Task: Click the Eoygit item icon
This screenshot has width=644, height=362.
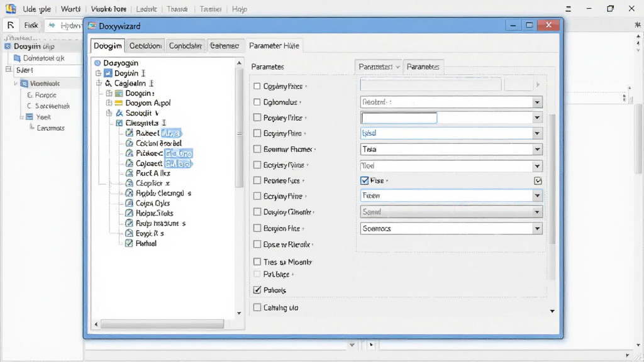Action: [129, 233]
